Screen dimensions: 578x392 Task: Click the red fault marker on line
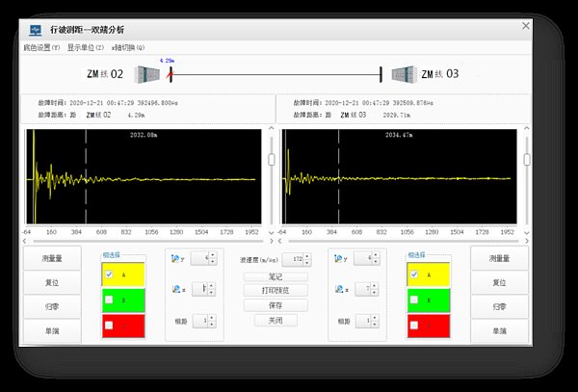[171, 72]
